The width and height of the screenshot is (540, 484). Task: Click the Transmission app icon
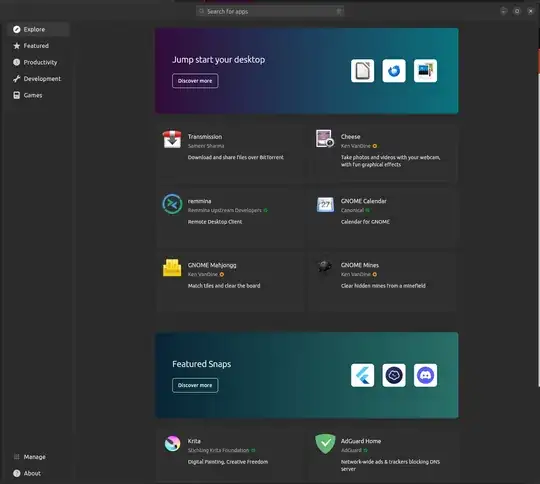click(x=172, y=139)
